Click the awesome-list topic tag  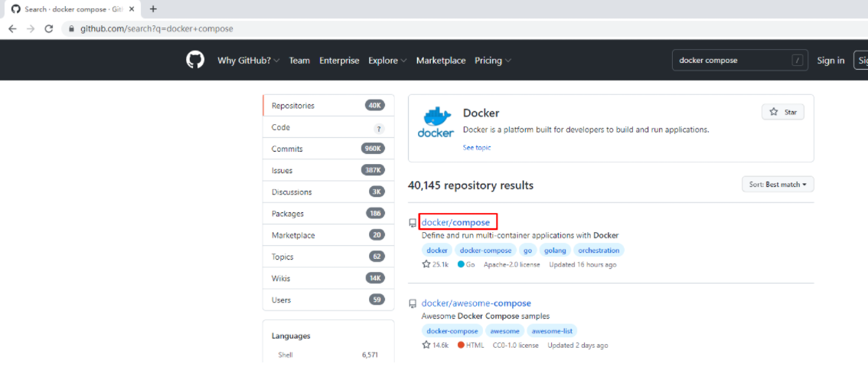tap(553, 331)
